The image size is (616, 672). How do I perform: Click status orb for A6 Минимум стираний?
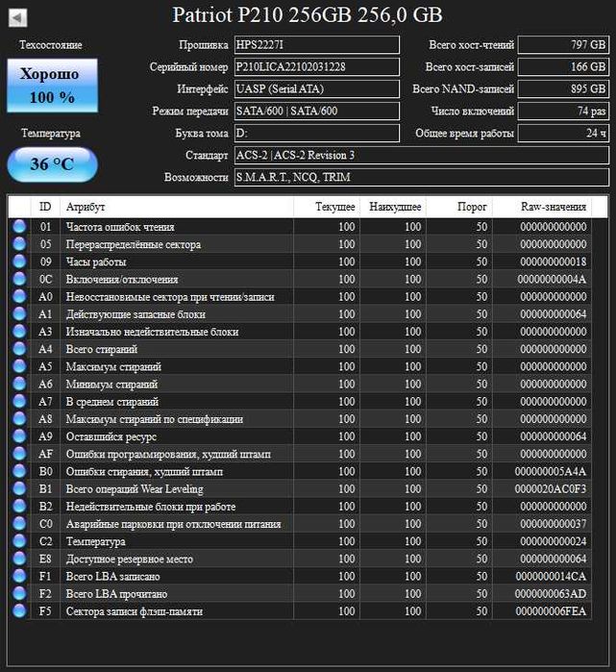(x=19, y=384)
